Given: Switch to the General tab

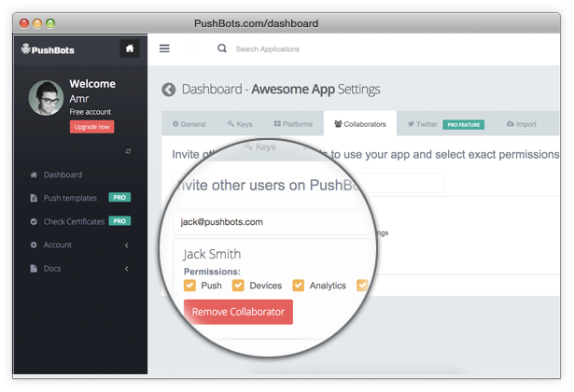Looking at the screenshot, I should tap(189, 124).
